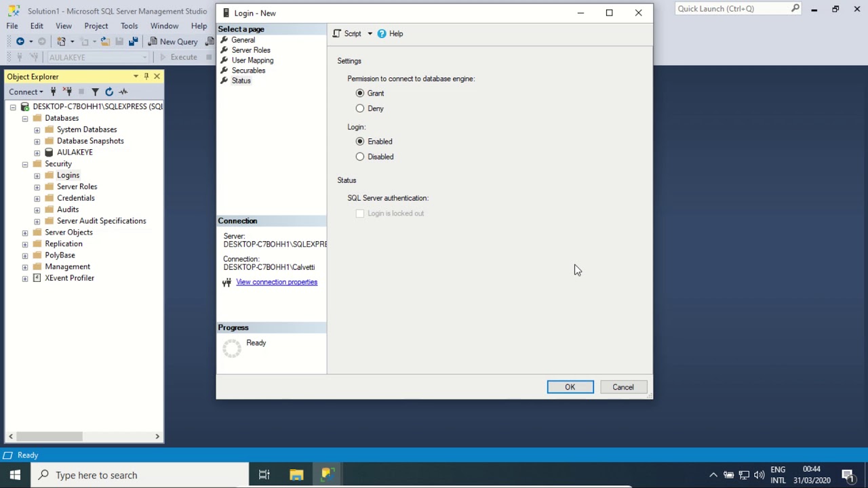Select the Credentials folder in tree
The height and width of the screenshot is (488, 868).
coord(76,198)
